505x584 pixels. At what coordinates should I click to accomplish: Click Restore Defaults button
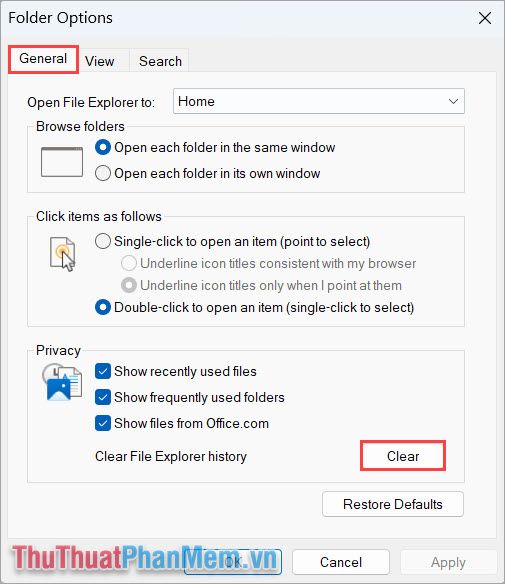pos(393,504)
